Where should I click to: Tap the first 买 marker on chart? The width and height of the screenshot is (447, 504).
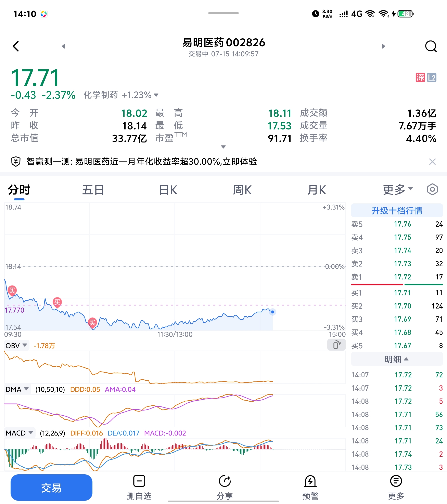point(12,290)
